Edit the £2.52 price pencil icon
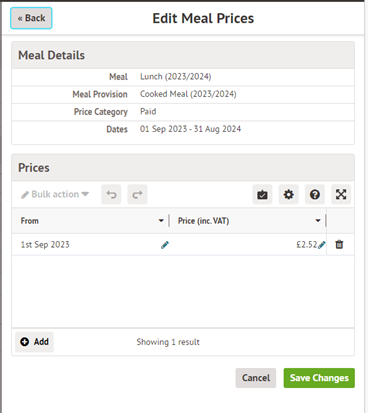This screenshot has height=413, width=368. pos(322,245)
